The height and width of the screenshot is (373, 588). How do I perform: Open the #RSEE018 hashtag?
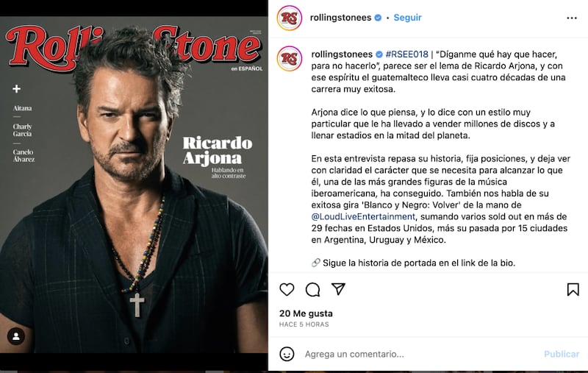tap(407, 54)
